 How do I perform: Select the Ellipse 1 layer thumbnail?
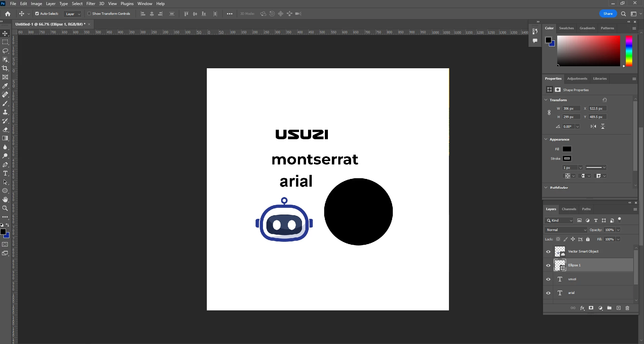(560, 265)
